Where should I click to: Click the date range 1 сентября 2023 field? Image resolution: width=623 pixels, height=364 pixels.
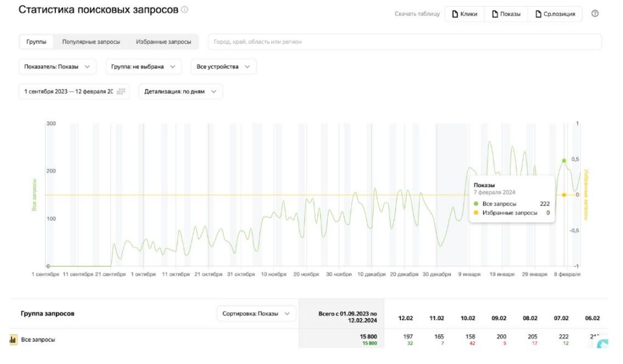(x=68, y=91)
